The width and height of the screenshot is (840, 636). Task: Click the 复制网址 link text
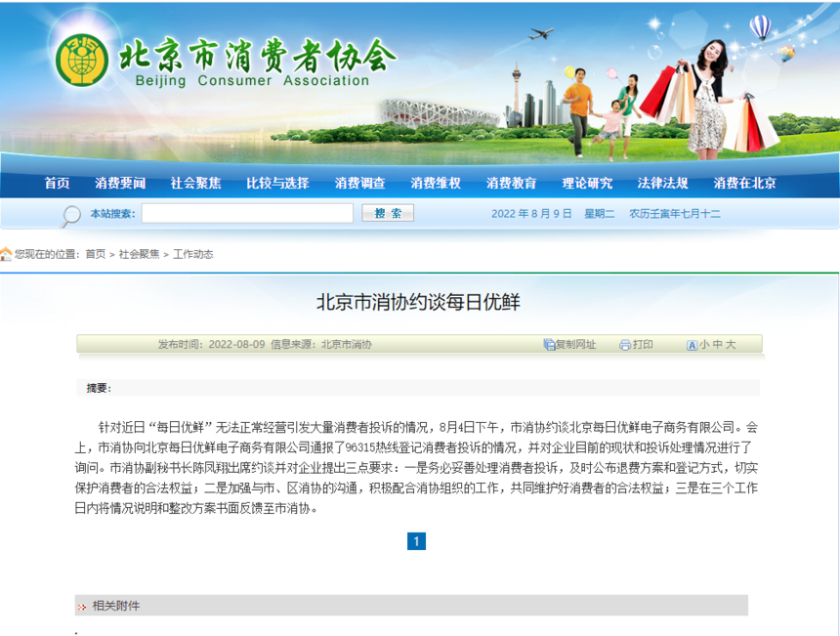pos(575,345)
